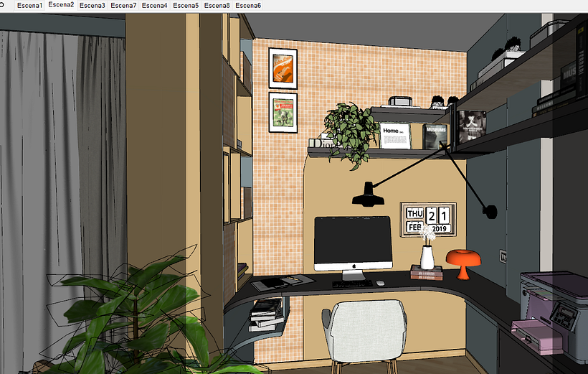Select the Home framed print on shelf
The height and width of the screenshot is (374, 588).
(395, 136)
